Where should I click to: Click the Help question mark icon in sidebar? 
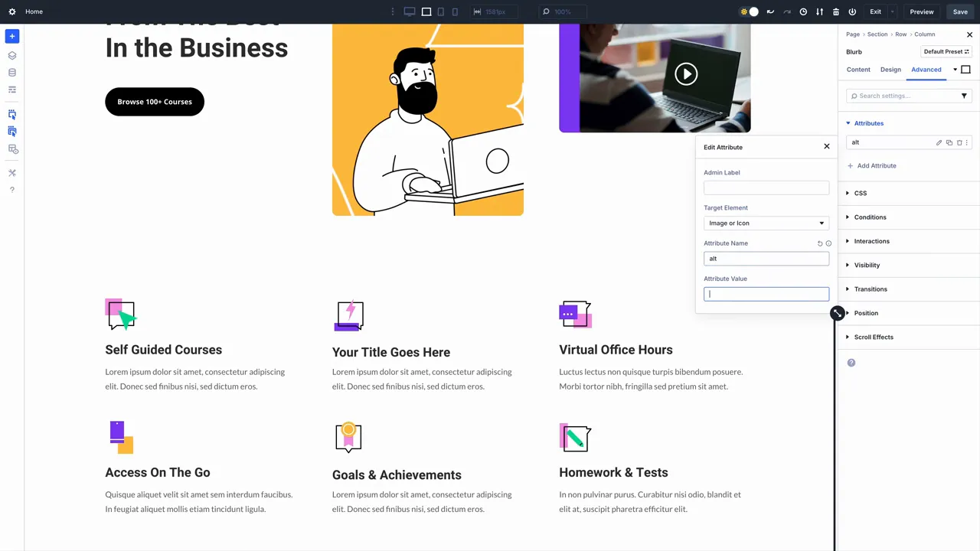tap(11, 189)
